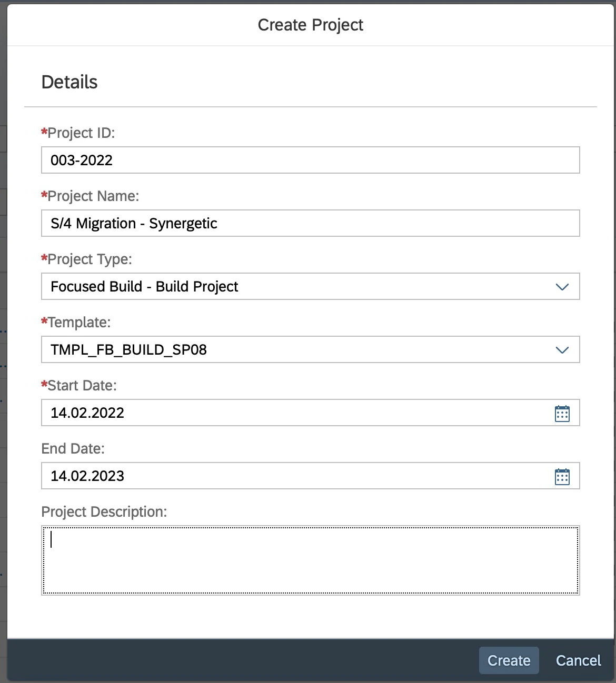
Task: Click the 'Project ID:' label
Action: pyautogui.click(x=81, y=133)
